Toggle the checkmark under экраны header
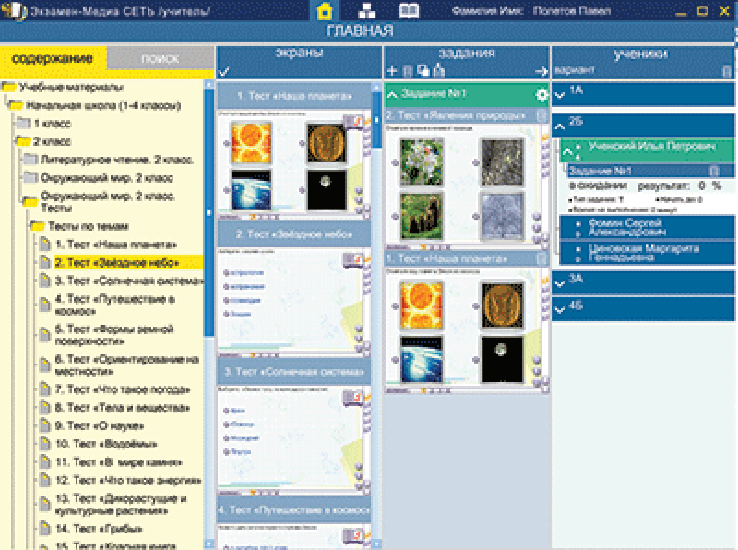This screenshot has width=738, height=550. pos(224,72)
